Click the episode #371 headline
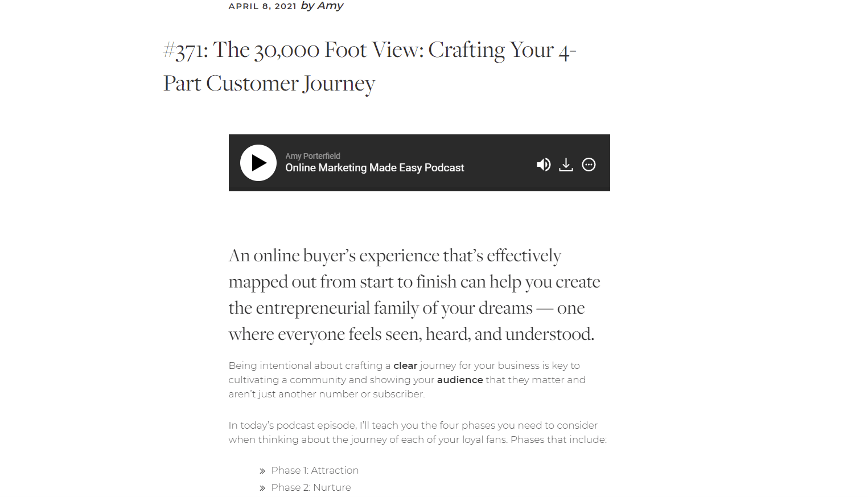The height and width of the screenshot is (497, 868). coord(369,67)
